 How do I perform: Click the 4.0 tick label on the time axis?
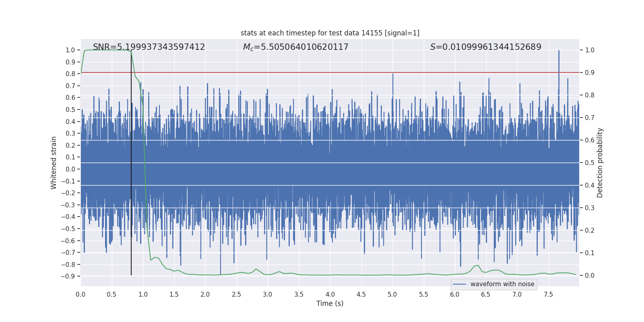pos(330,295)
